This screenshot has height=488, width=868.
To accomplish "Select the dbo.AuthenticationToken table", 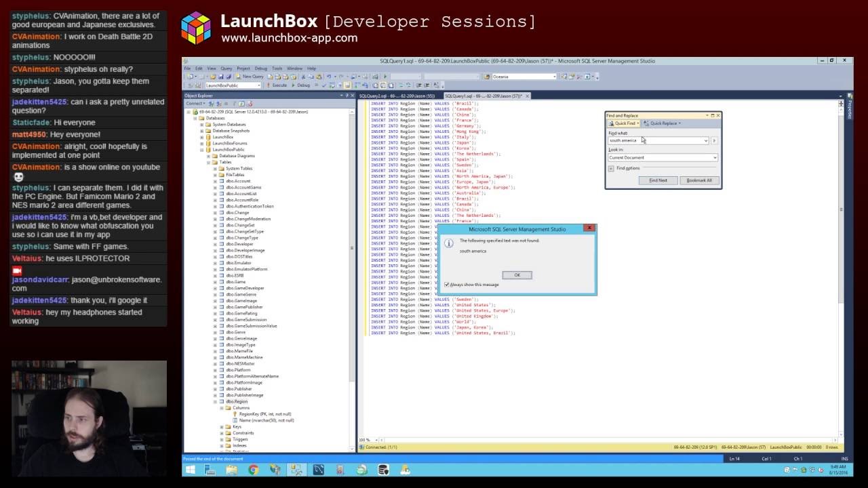I will [x=250, y=206].
